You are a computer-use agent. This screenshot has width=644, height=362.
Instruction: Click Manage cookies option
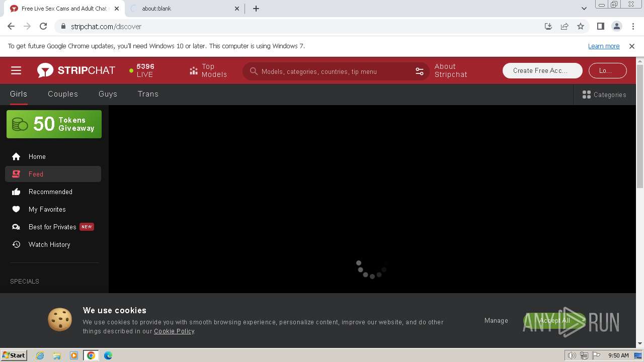click(496, 321)
